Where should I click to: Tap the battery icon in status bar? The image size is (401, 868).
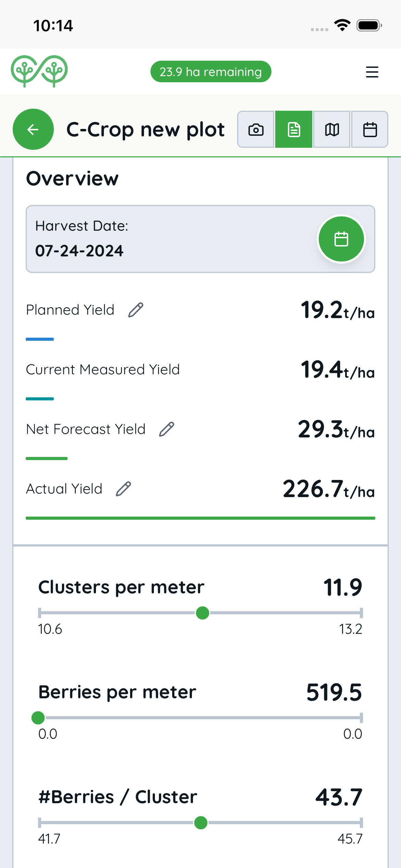click(369, 25)
